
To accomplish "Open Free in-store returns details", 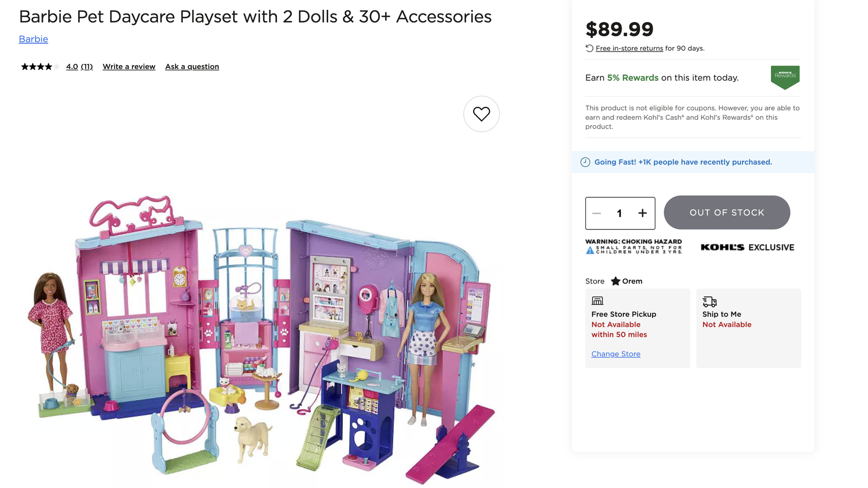I will (x=629, y=48).
